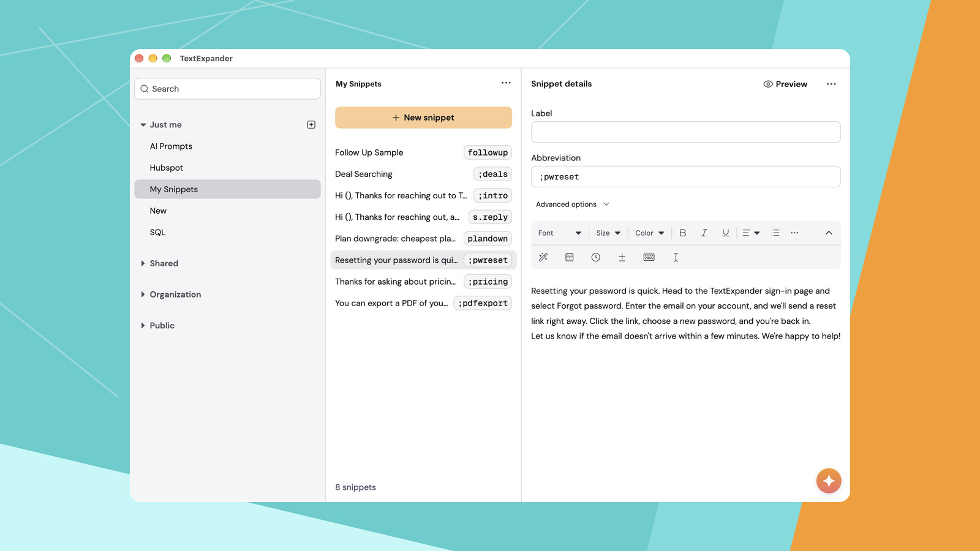This screenshot has height=551, width=980.
Task: Click the Abbreviation field containing ;pwreset
Action: point(685,177)
